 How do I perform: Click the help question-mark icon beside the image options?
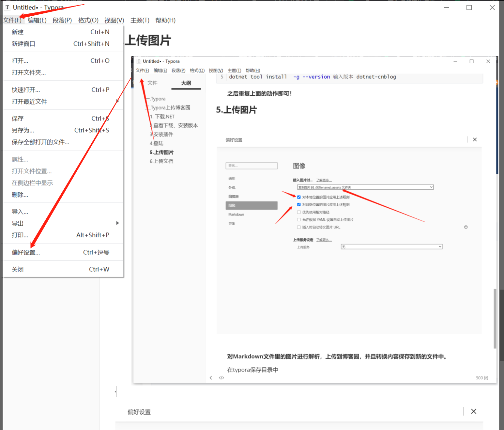(466, 227)
